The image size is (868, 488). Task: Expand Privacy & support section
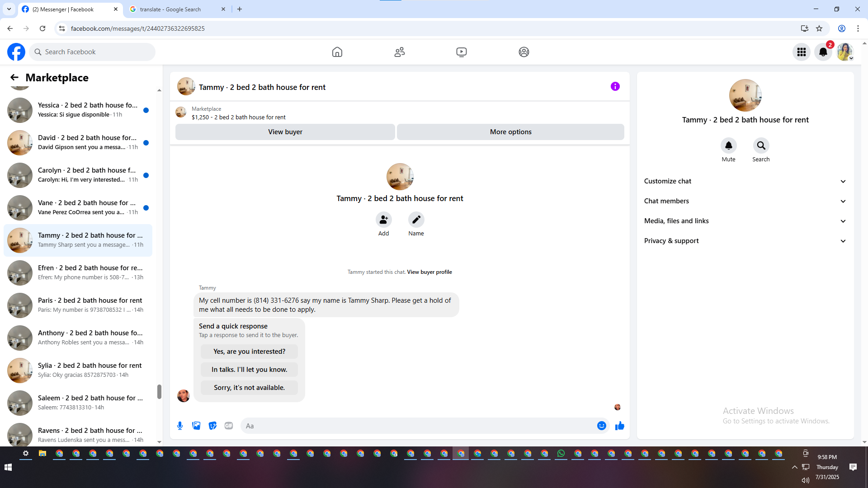pos(745,241)
